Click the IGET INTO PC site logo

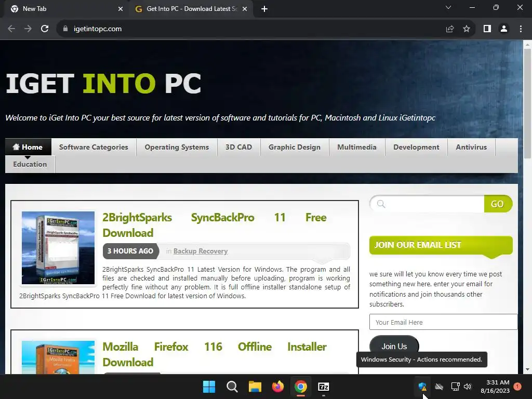[x=103, y=83]
